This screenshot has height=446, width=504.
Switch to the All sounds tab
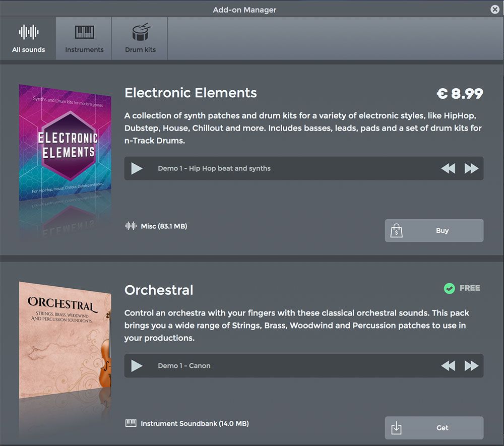(28, 38)
